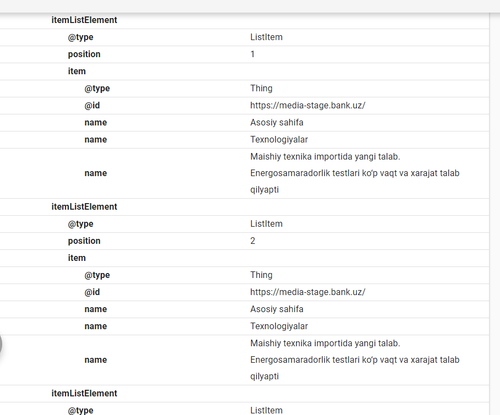500x415 pixels.
Task: Click Thing value in position 2 item
Action: (x=261, y=275)
